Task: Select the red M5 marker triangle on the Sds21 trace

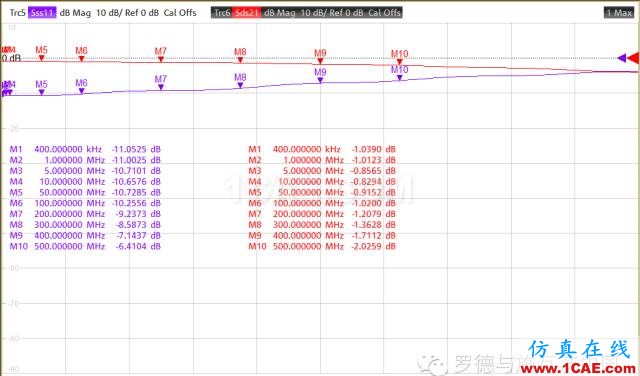Action: [x=41, y=58]
